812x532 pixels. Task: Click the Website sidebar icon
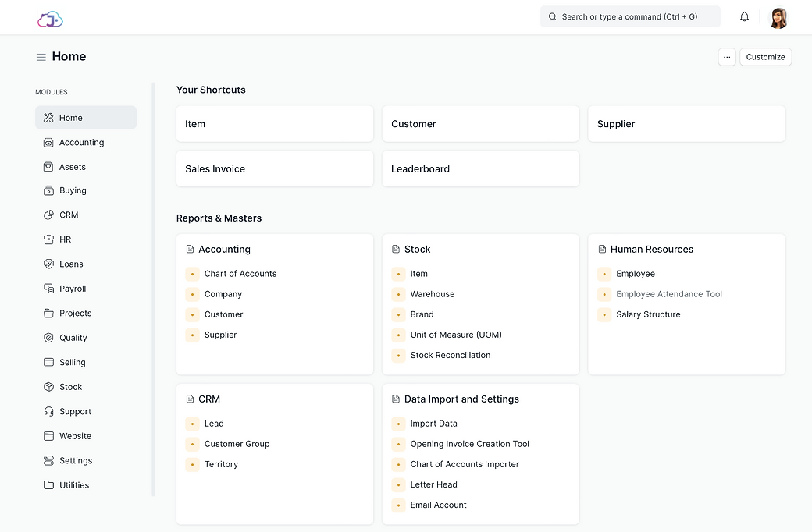(48, 436)
